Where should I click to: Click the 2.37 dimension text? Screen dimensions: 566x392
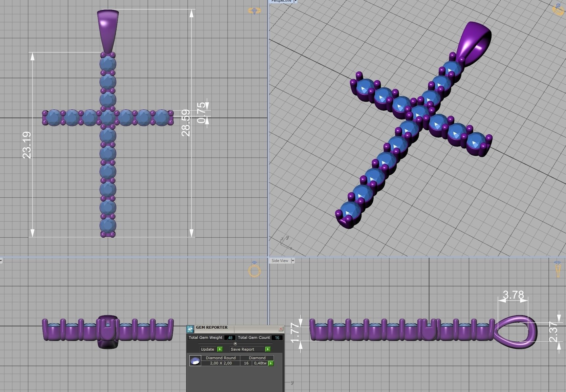click(x=554, y=332)
